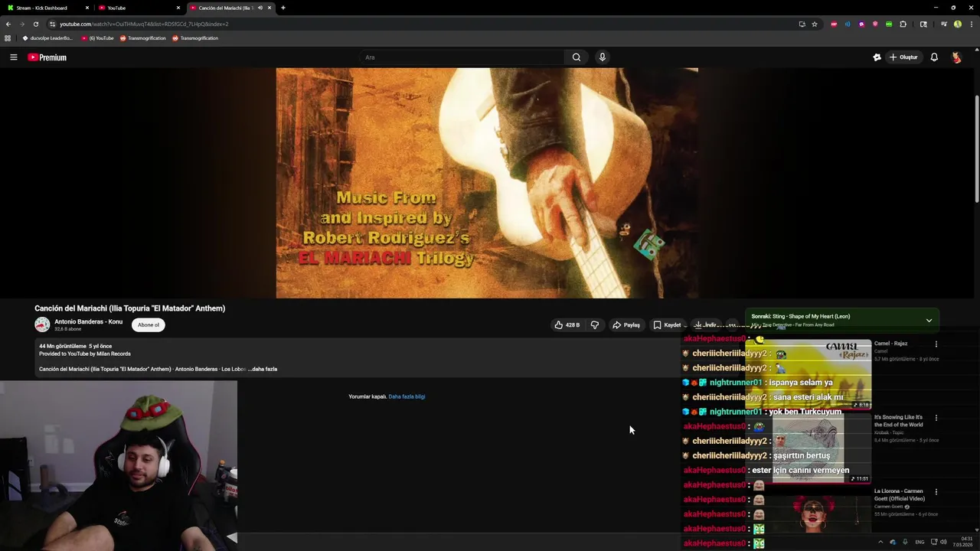This screenshot has width=980, height=551.
Task: Open Camel - Rajaz video title
Action: [x=890, y=344]
